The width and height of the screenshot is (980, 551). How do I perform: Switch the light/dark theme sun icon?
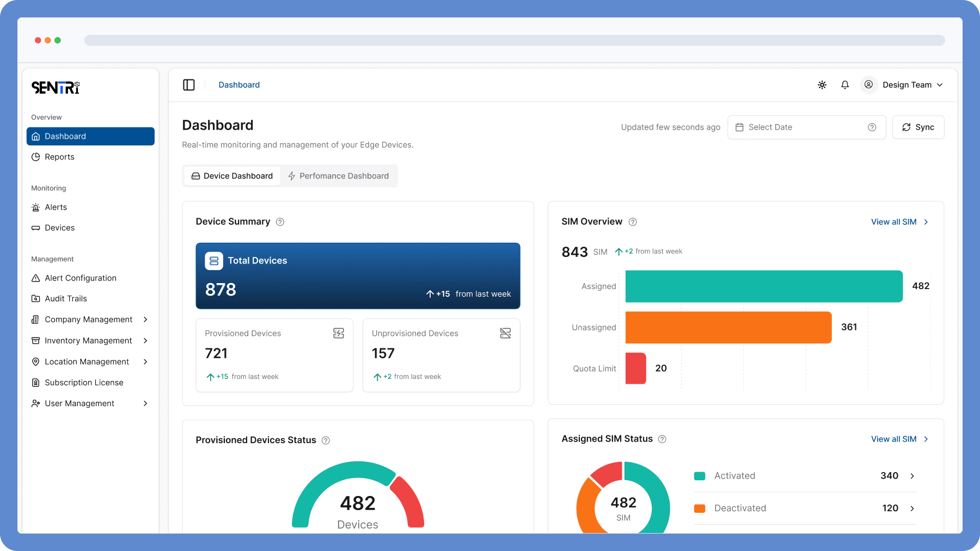[x=822, y=85]
